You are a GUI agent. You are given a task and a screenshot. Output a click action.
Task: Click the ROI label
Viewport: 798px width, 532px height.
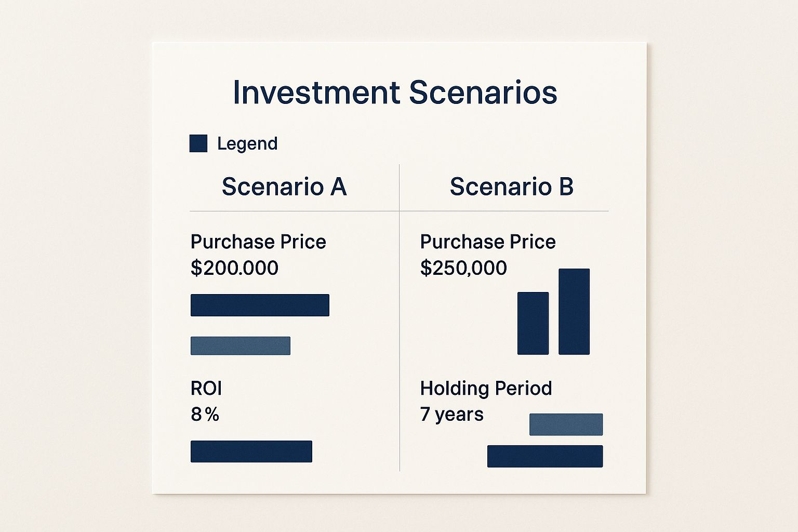pyautogui.click(x=206, y=388)
